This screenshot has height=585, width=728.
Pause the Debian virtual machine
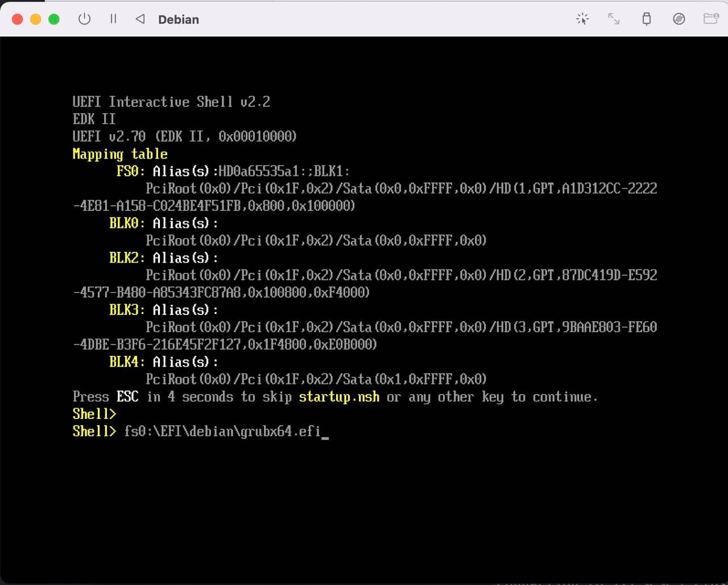pyautogui.click(x=113, y=19)
